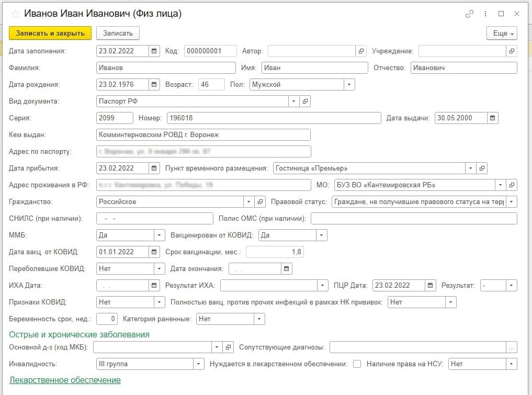The width and height of the screenshot is (532, 395).
Task: Click the Код field 000000001
Action: point(210,51)
